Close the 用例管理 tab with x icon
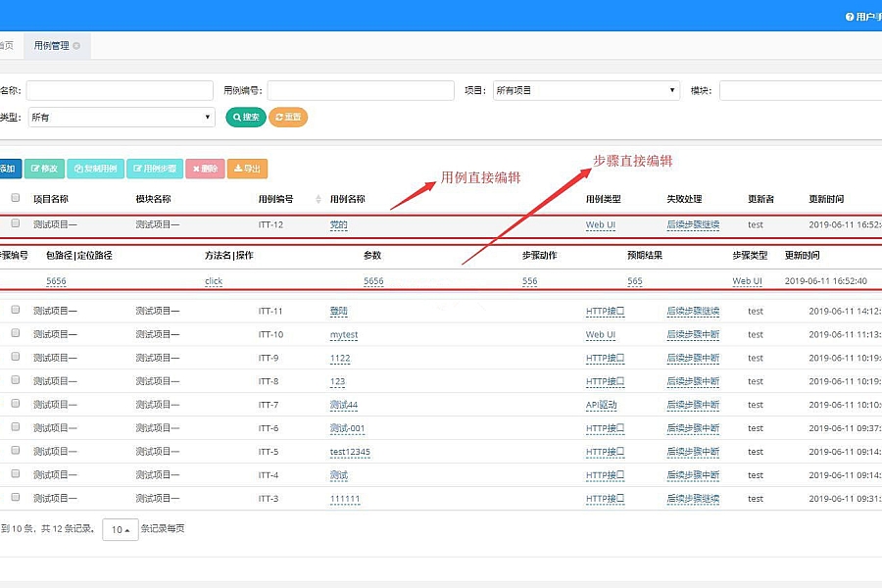 (76, 46)
